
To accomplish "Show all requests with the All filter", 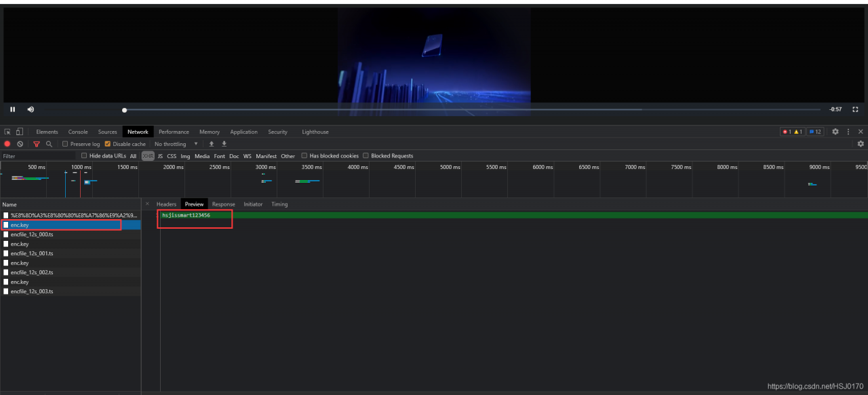I will pos(133,155).
